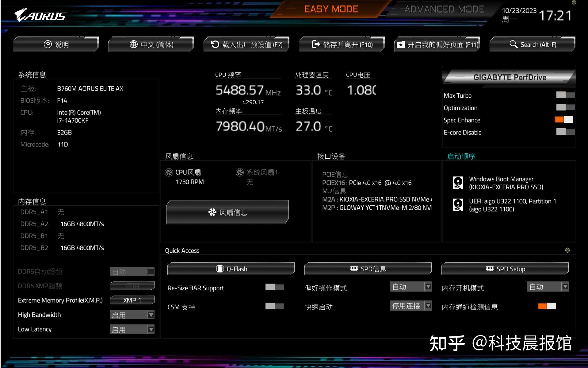Click 载入出厂预设值 (F7) button
588x368 pixels.
tap(246, 45)
